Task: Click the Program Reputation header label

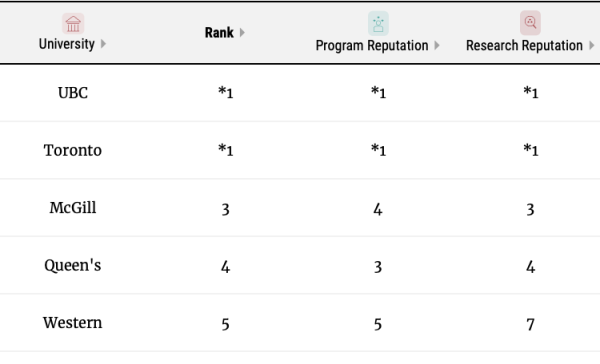Action: point(372,46)
